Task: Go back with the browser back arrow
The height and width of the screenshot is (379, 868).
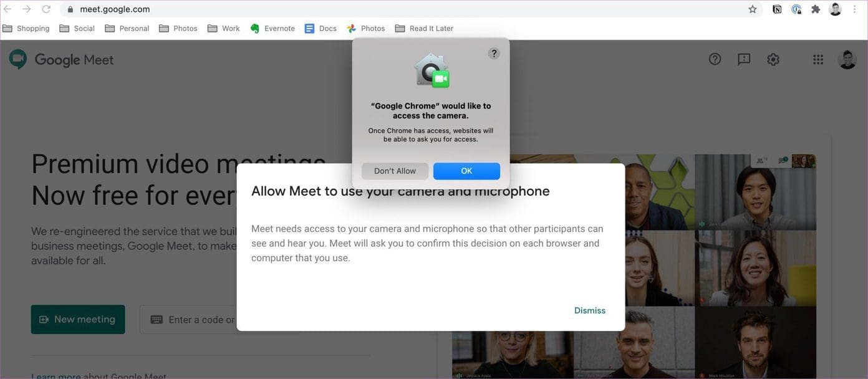Action: tap(8, 9)
